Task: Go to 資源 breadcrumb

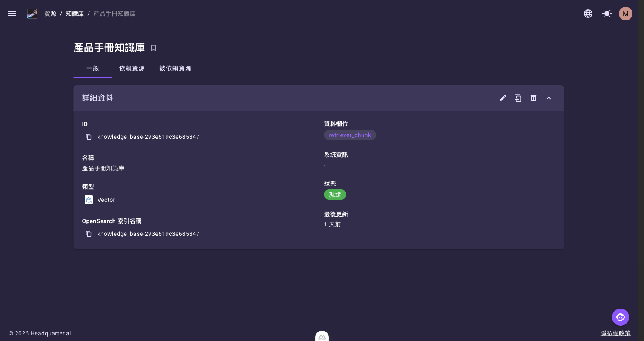Action: [x=50, y=14]
